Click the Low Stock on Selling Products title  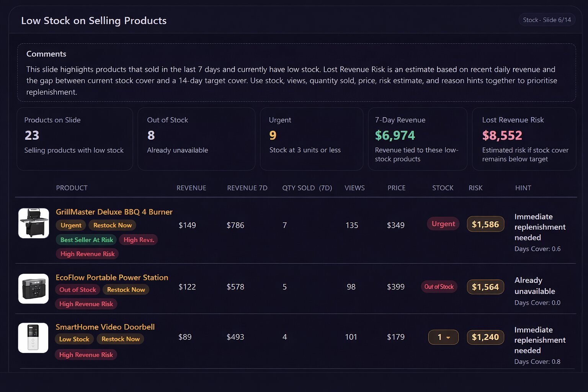94,21
